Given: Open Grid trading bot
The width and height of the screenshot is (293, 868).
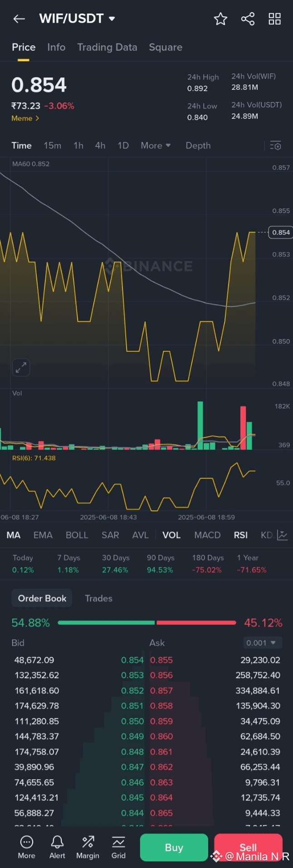Looking at the screenshot, I should point(118,847).
